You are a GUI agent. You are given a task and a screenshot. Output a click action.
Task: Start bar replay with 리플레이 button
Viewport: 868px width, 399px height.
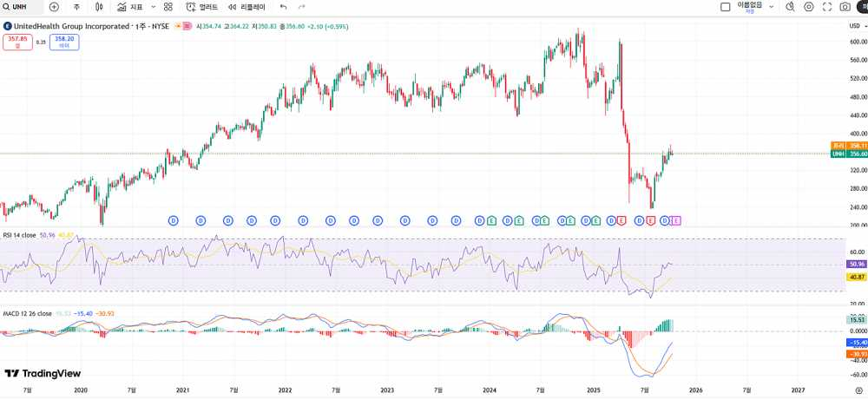pyautogui.click(x=247, y=7)
